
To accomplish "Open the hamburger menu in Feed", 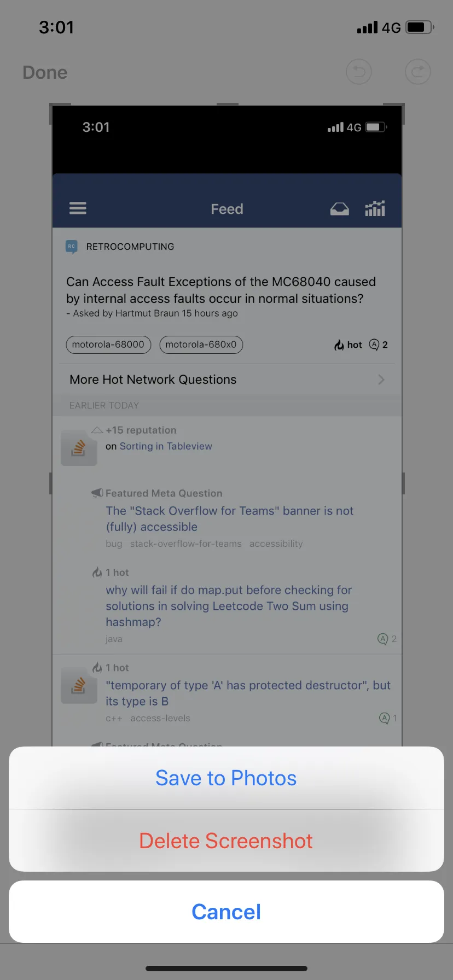I will 78,208.
